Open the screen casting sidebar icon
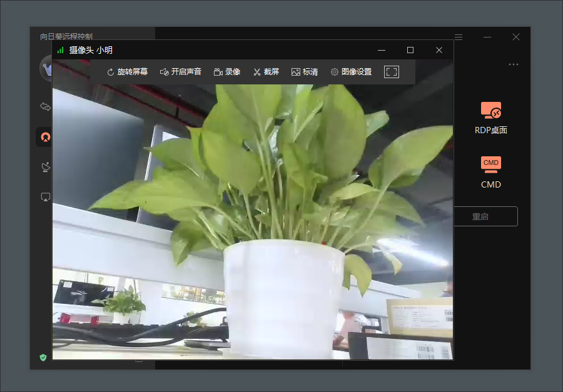This screenshot has height=392, width=563. coord(45,197)
